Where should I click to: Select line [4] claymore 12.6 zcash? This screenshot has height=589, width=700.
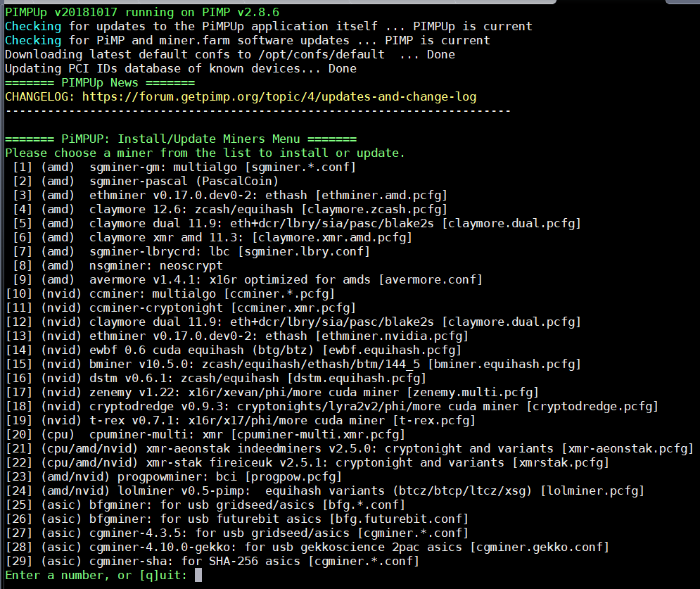click(230, 210)
